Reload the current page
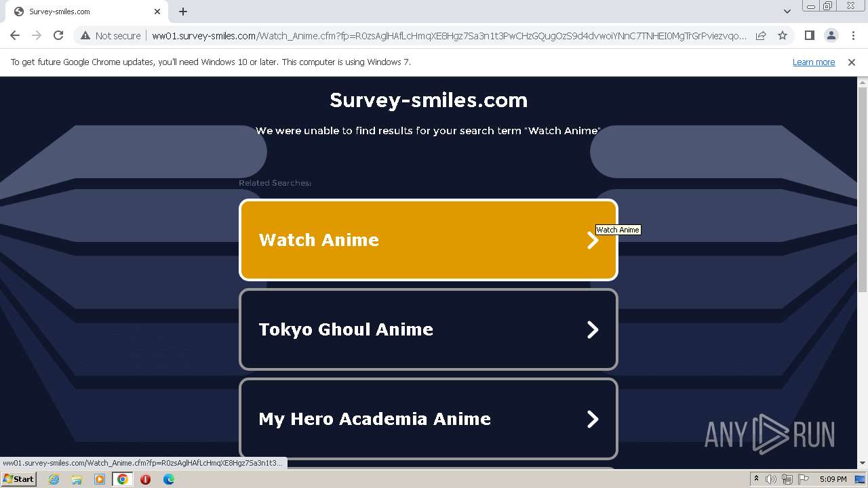The height and width of the screenshot is (488, 868). [x=58, y=35]
